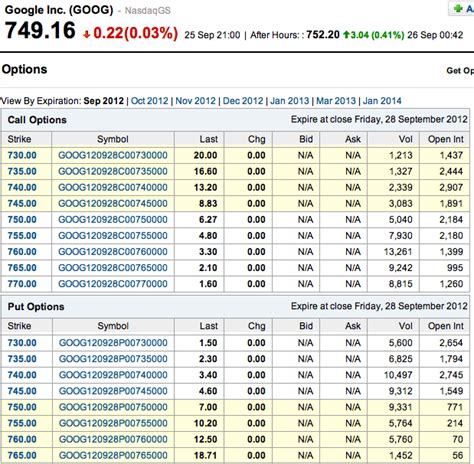Image resolution: width=474 pixels, height=464 pixels.
Task: Open put strike 760.00 link
Action: pyautogui.click(x=22, y=439)
